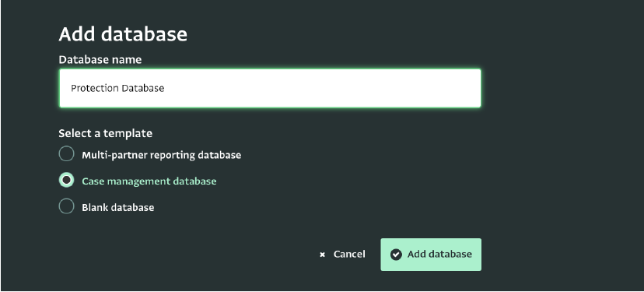
Task: Click inside the Database name input field
Action: click(x=270, y=89)
